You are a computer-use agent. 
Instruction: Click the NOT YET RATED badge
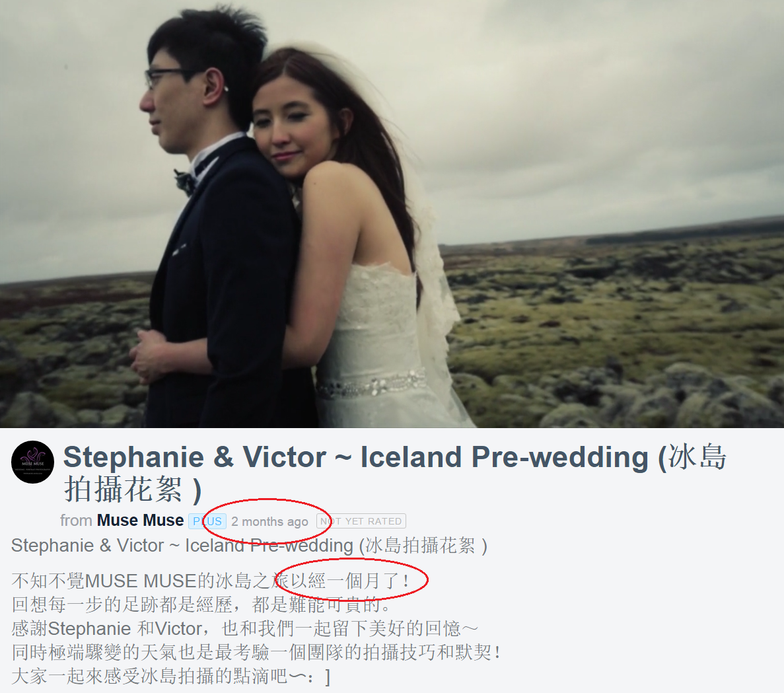pos(361,521)
